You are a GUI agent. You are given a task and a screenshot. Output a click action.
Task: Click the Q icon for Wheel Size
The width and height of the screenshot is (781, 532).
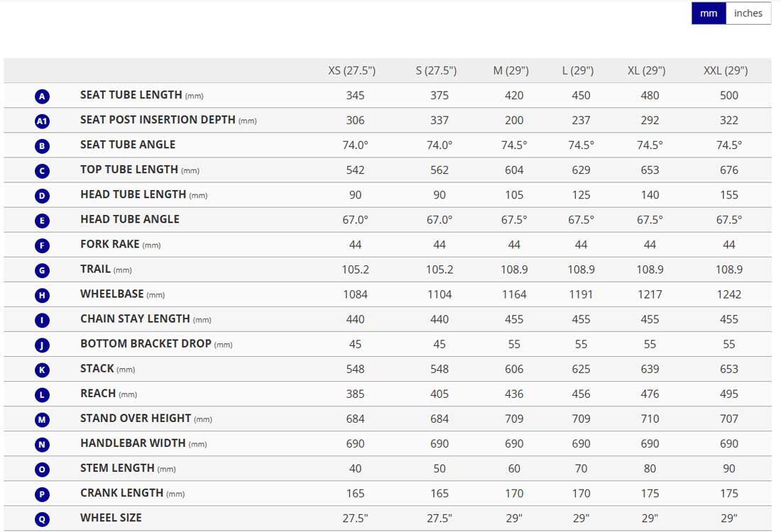point(43,519)
